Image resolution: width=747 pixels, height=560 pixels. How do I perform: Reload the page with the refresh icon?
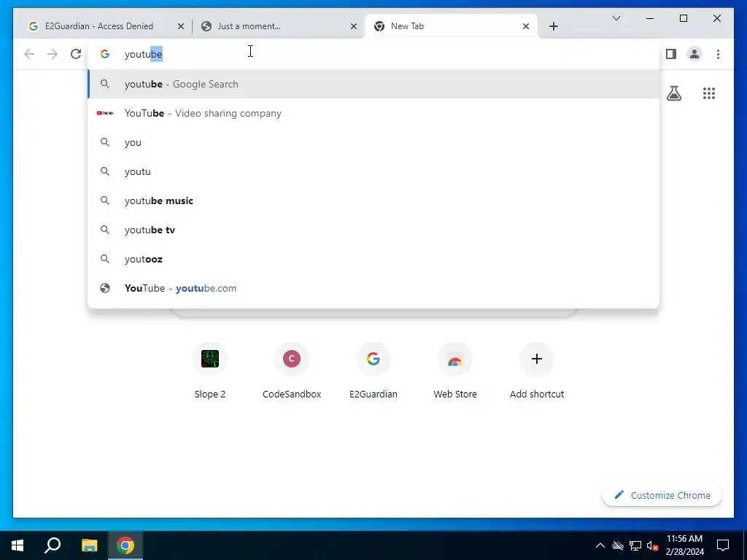click(x=76, y=54)
